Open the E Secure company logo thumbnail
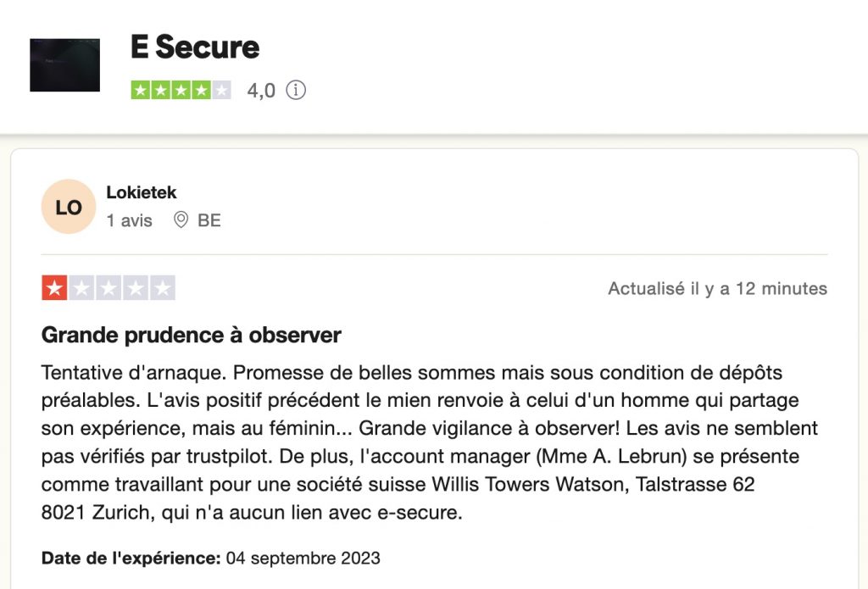Viewport: 868px width, 589px height. [65, 65]
